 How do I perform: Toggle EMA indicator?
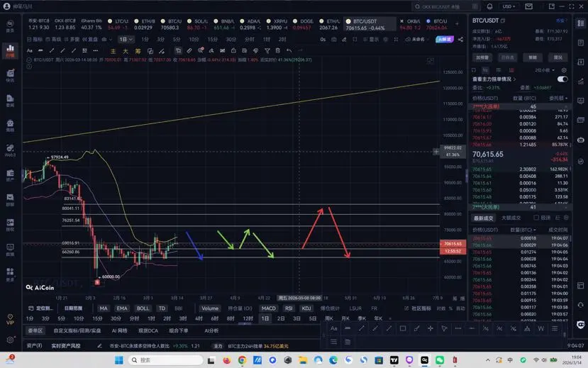(122, 308)
